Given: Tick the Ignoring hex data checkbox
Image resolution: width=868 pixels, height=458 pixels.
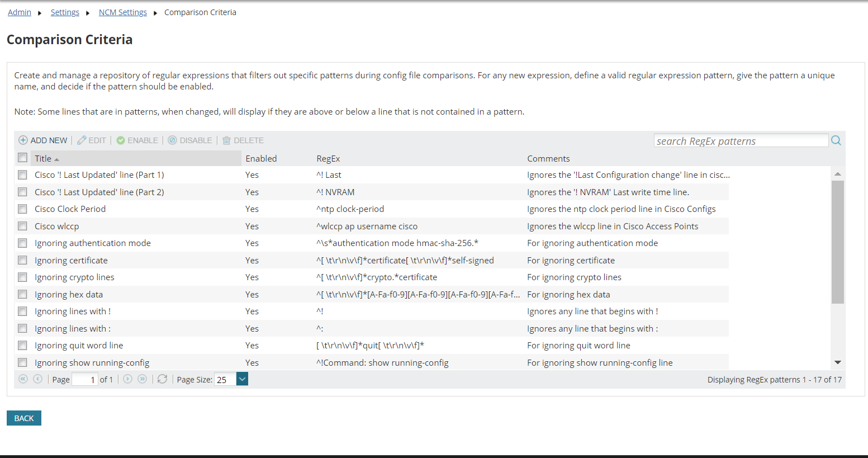Looking at the screenshot, I should click(x=22, y=294).
